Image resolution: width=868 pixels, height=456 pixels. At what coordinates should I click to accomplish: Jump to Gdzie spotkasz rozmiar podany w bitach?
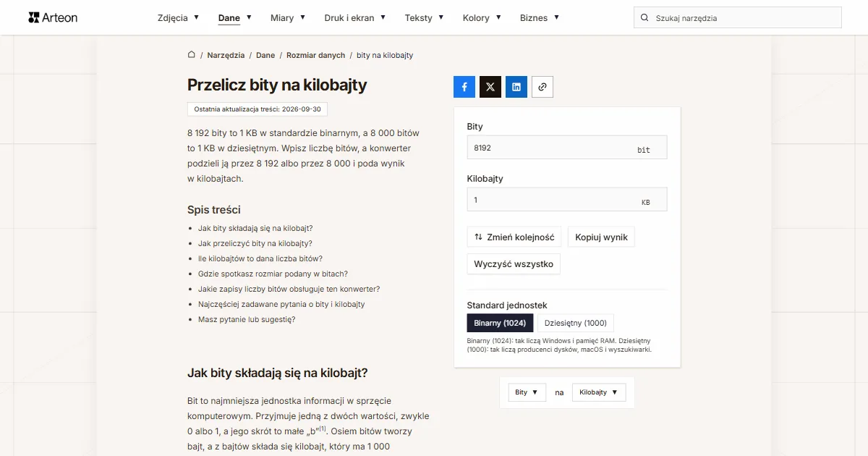pyautogui.click(x=273, y=274)
